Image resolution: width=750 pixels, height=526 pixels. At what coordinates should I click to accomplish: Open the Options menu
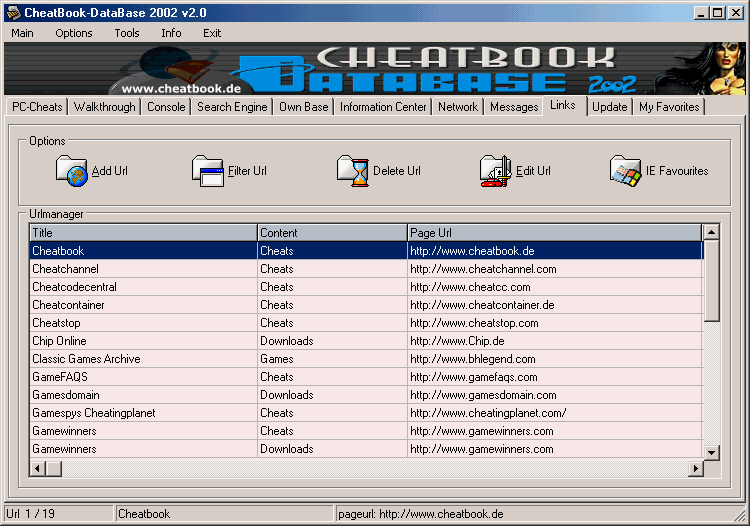click(74, 33)
